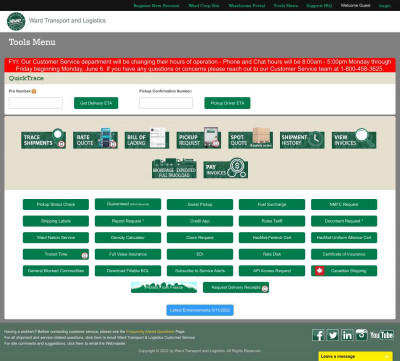Open the Guaranteed service button
The width and height of the screenshot is (400, 361).
tap(128, 204)
